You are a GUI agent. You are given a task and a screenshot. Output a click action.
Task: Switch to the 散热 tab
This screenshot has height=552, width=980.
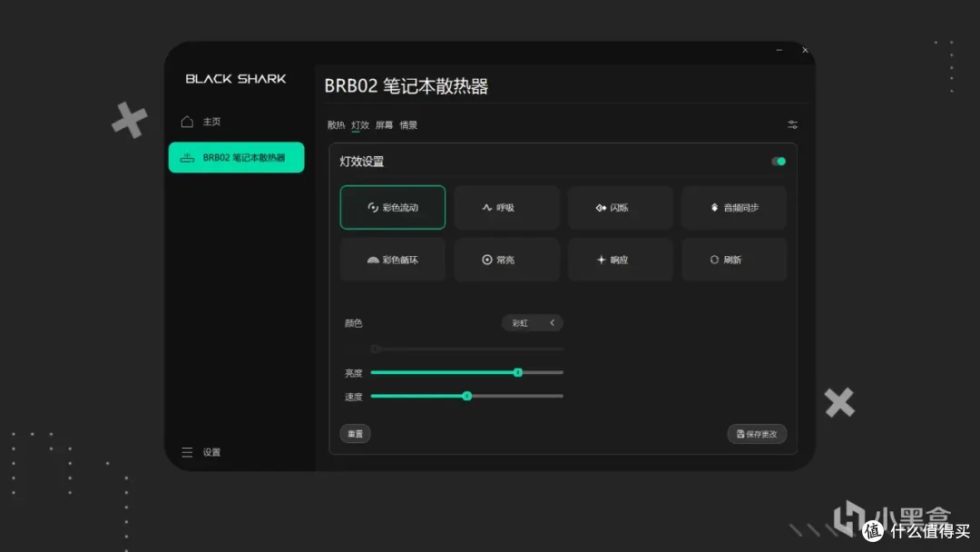(337, 125)
